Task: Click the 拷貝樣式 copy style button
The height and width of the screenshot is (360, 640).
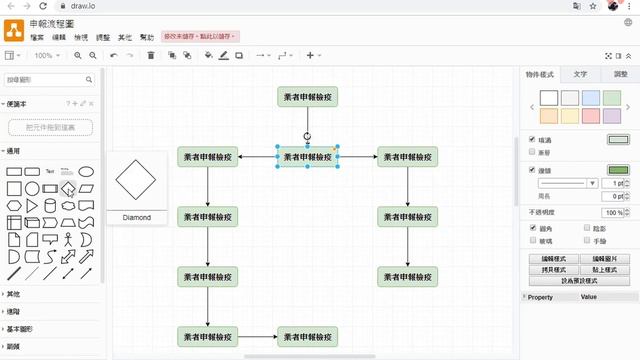Action: [554, 270]
